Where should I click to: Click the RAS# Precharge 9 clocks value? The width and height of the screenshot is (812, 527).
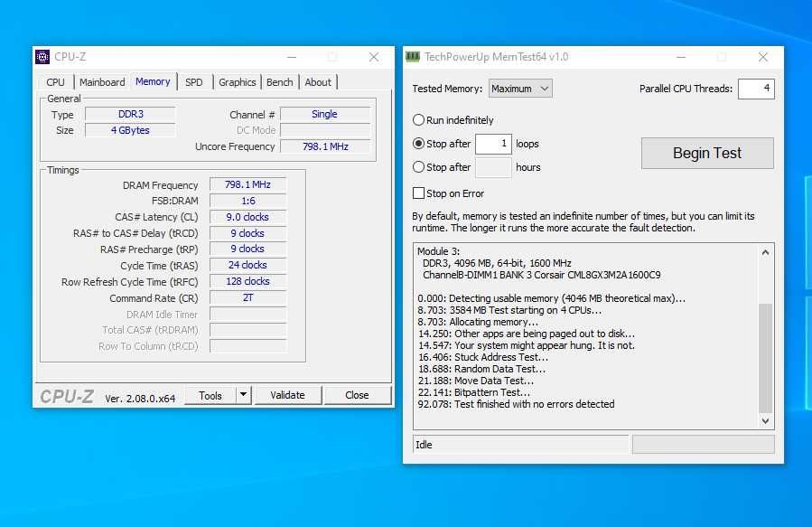(247, 249)
